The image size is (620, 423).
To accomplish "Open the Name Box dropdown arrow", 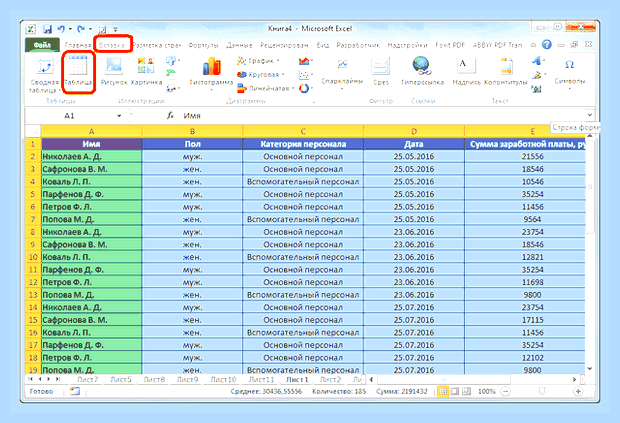I will tap(119, 116).
